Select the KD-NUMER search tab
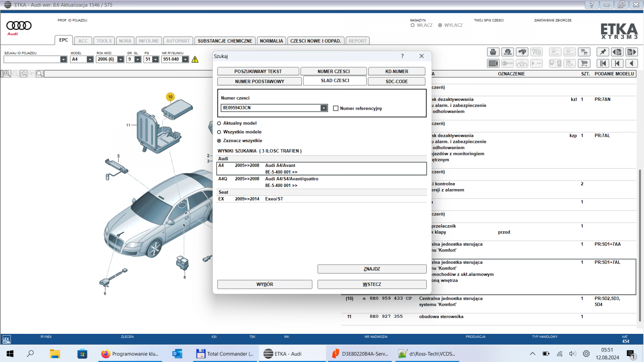 (397, 71)
